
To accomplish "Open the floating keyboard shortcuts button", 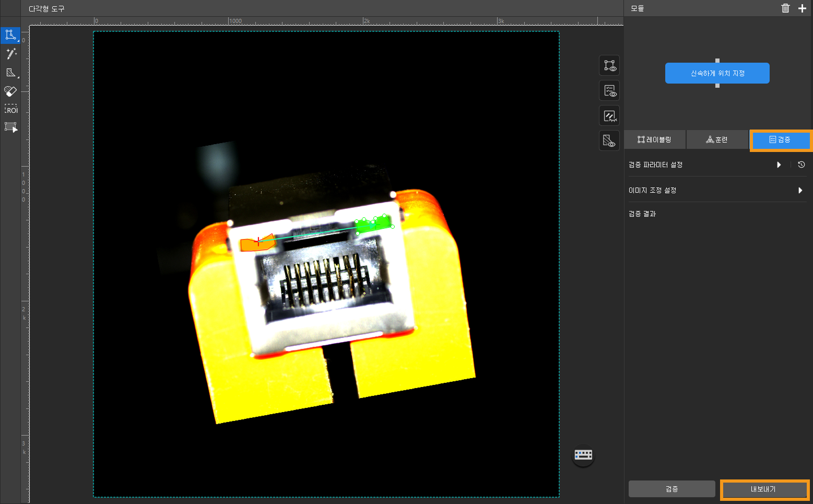I will (583, 454).
